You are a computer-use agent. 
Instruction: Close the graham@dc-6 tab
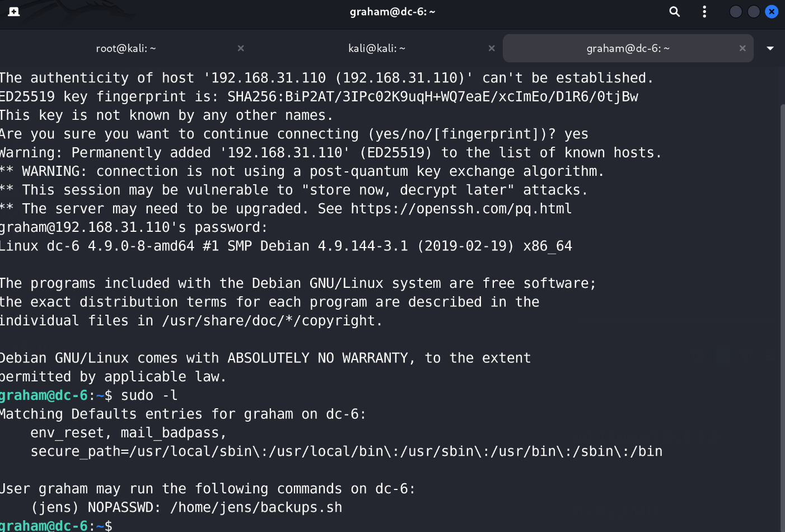pyautogui.click(x=742, y=48)
